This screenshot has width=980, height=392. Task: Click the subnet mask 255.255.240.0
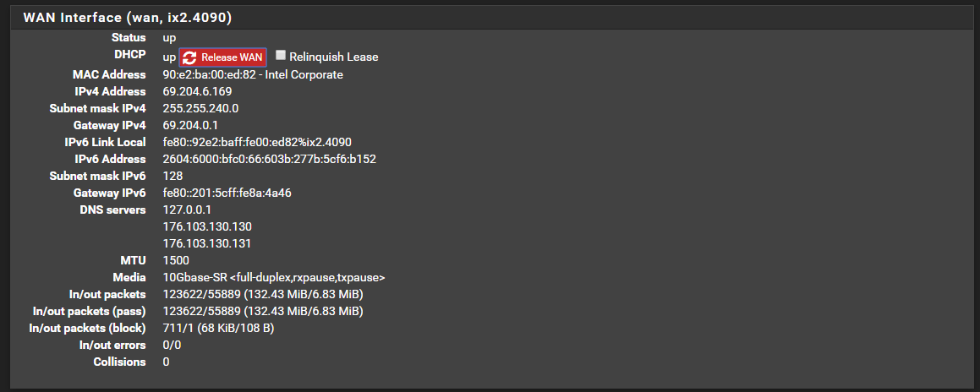coord(200,108)
